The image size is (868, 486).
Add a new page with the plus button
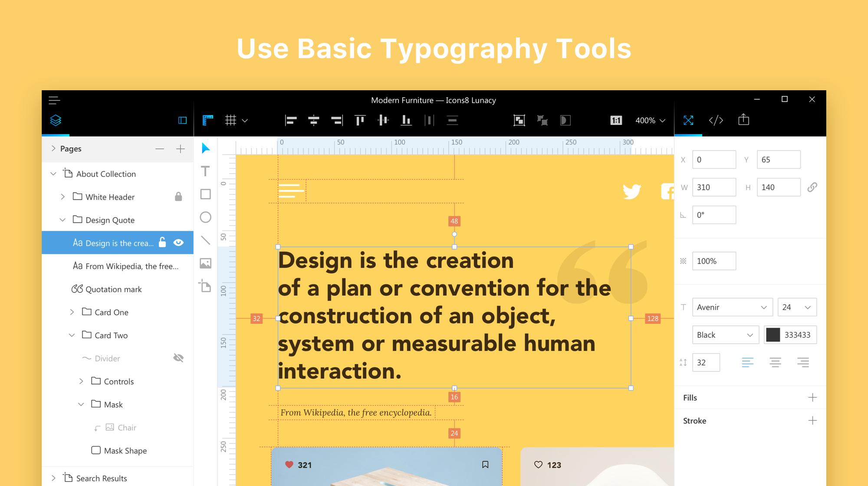(180, 149)
